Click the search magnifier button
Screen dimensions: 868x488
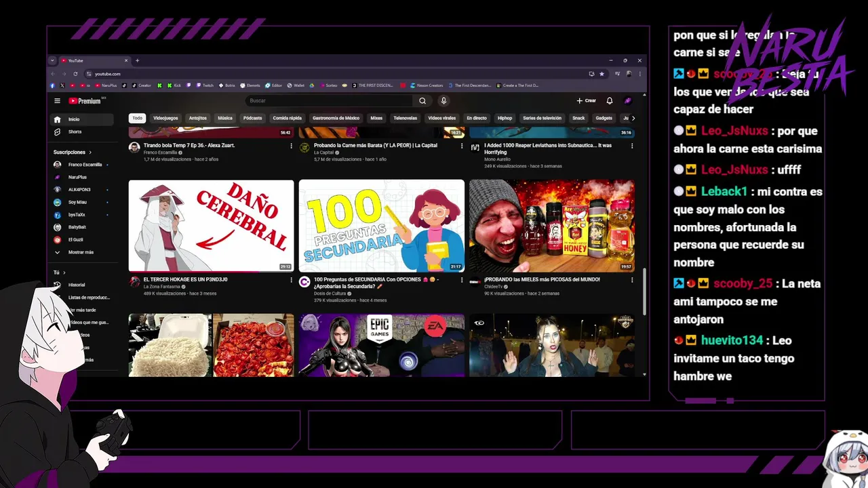point(422,101)
